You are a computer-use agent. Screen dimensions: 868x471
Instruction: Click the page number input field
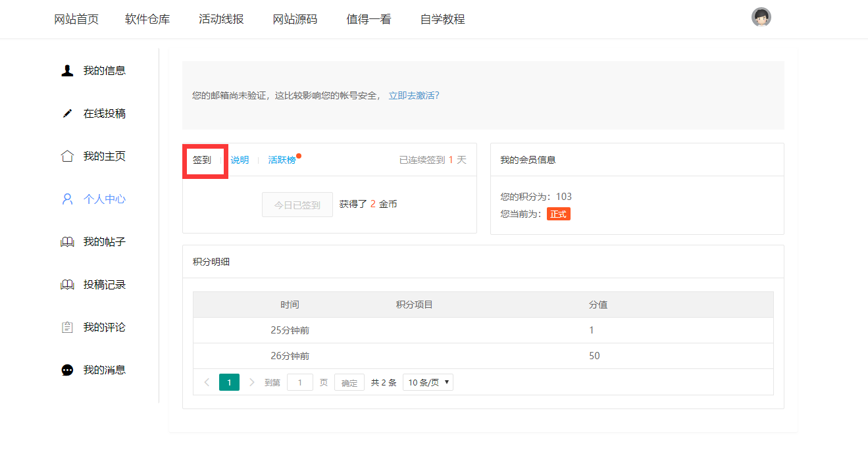coord(300,382)
